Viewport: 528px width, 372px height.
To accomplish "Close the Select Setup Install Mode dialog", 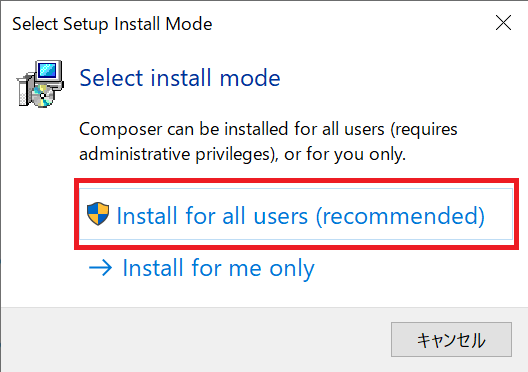I will tap(503, 23).
